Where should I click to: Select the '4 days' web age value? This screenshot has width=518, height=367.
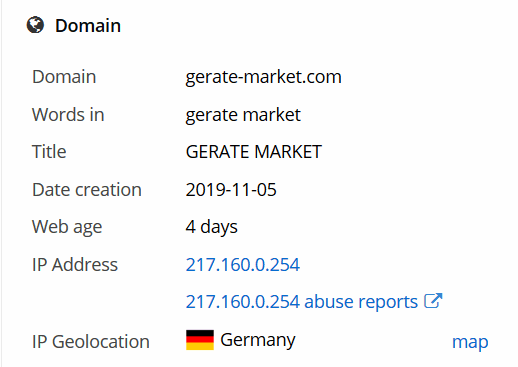click(211, 227)
